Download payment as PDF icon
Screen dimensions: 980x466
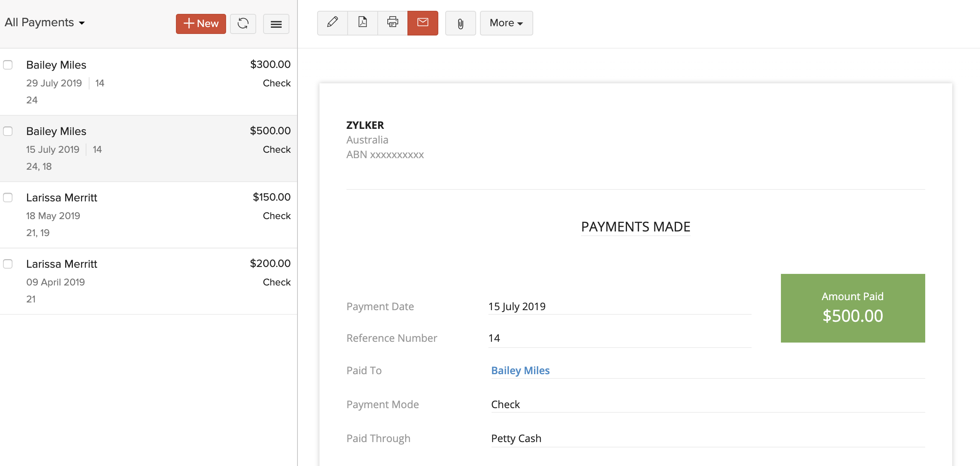pyautogui.click(x=362, y=23)
